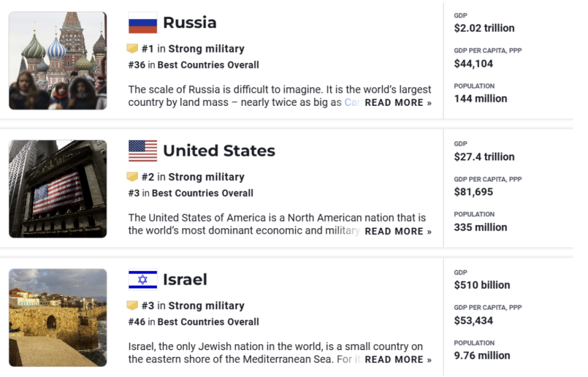Click Best Countries Overall link under Israel
This screenshot has height=377, width=588.
click(x=208, y=322)
